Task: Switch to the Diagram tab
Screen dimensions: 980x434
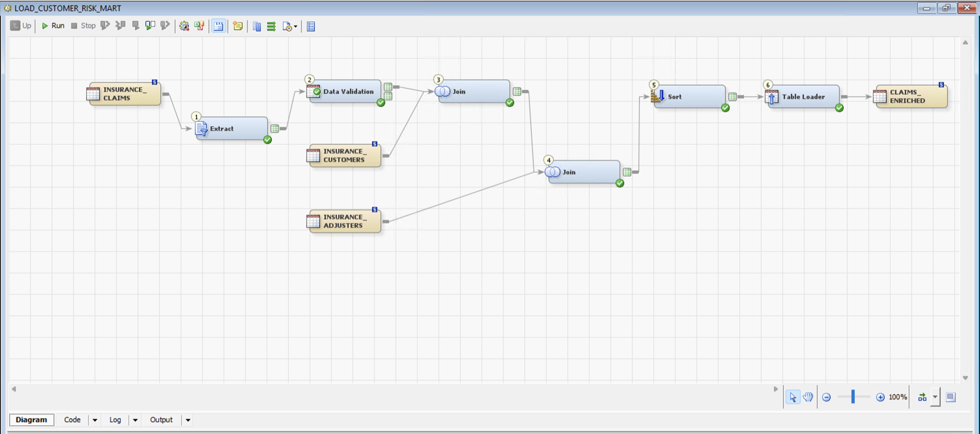Action: 31,420
